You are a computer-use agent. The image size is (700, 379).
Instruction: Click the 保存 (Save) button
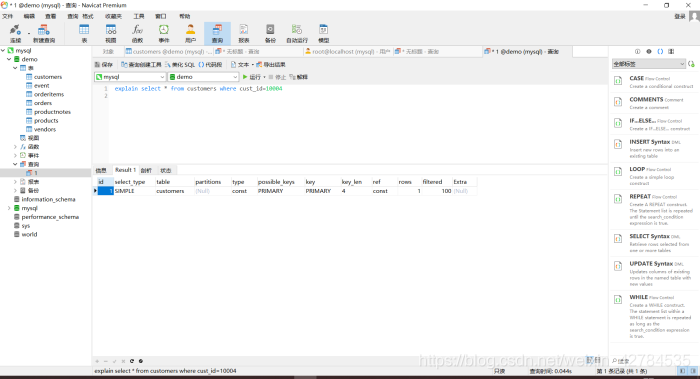[104, 64]
